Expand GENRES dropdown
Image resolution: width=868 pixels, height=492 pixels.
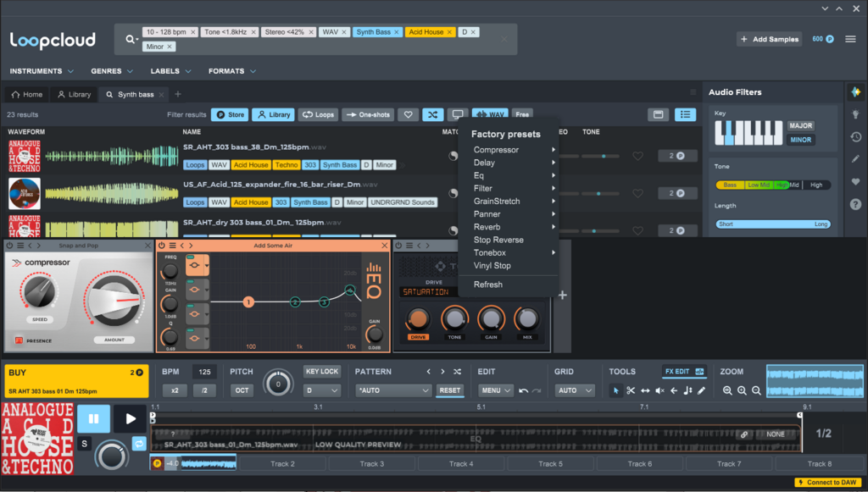tap(112, 71)
